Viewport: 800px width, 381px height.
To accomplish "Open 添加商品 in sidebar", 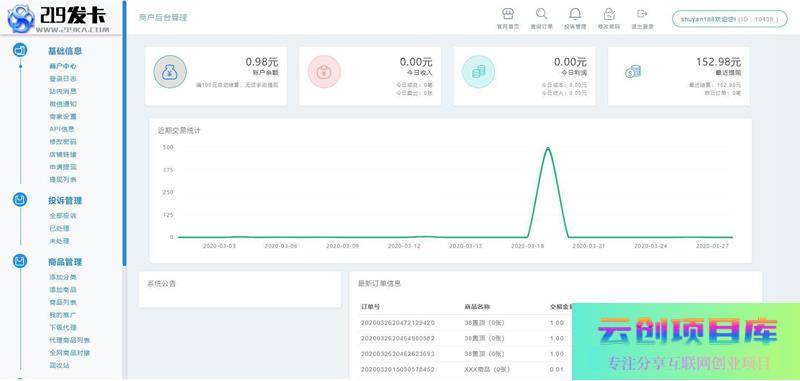I will 63,290.
